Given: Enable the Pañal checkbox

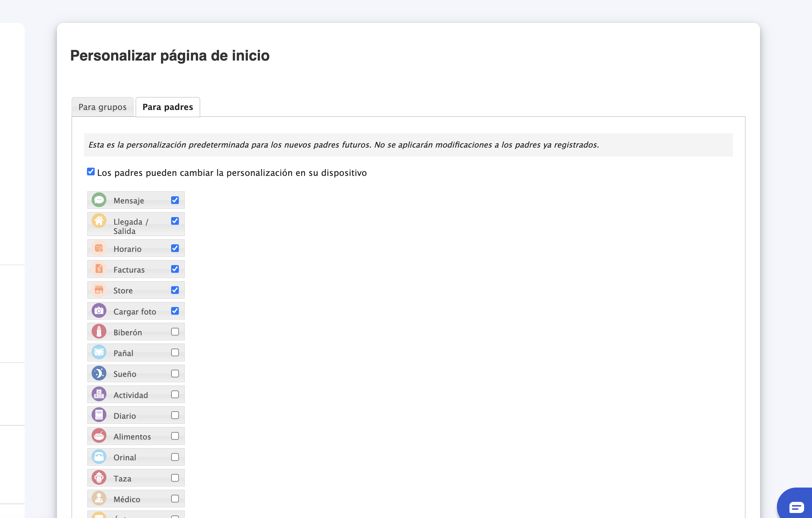Looking at the screenshot, I should [x=175, y=352].
